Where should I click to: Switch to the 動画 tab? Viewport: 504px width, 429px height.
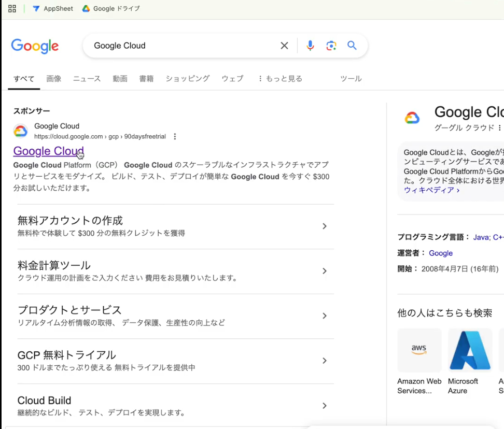pos(120,79)
